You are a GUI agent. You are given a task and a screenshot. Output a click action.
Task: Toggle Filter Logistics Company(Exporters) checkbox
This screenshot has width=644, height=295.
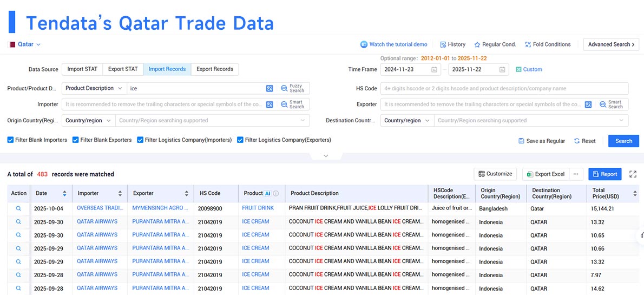pyautogui.click(x=240, y=140)
